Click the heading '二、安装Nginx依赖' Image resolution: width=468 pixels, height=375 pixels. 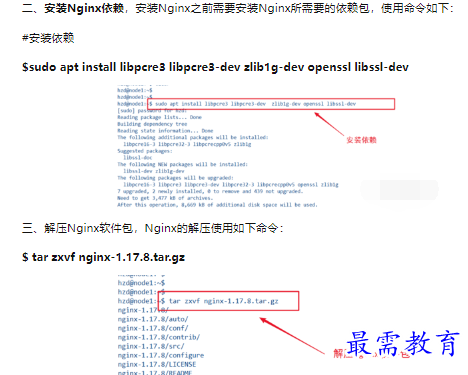pyautogui.click(x=73, y=8)
